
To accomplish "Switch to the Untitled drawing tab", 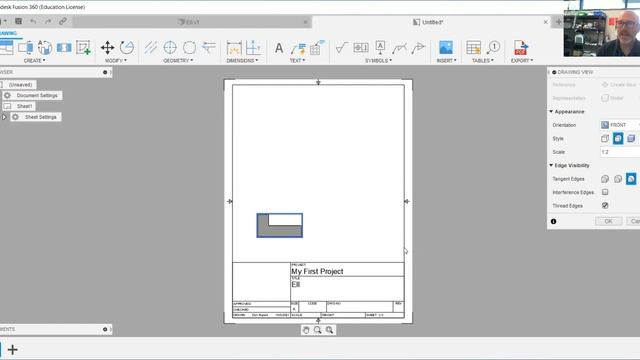I will pos(432,22).
